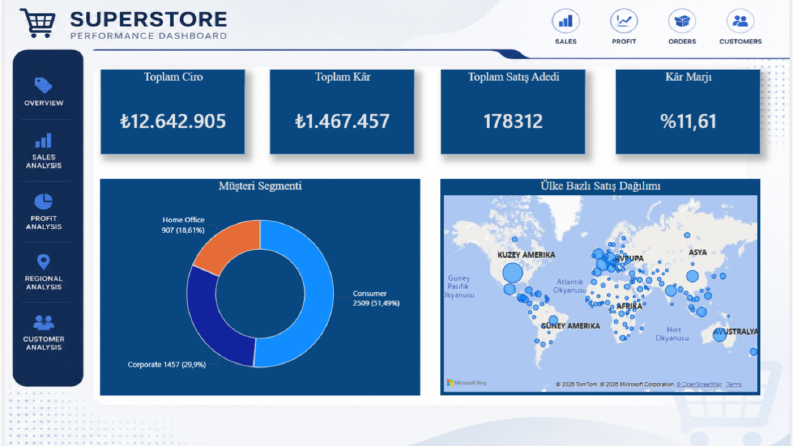Click the ORDERS label in the header
The image size is (793, 446).
(x=682, y=41)
